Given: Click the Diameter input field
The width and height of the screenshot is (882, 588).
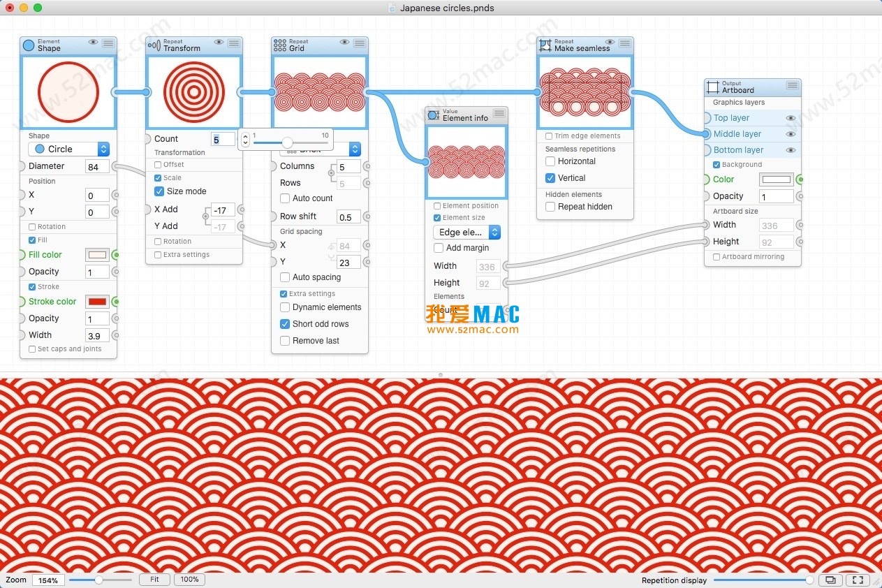Looking at the screenshot, I should pos(97,167).
